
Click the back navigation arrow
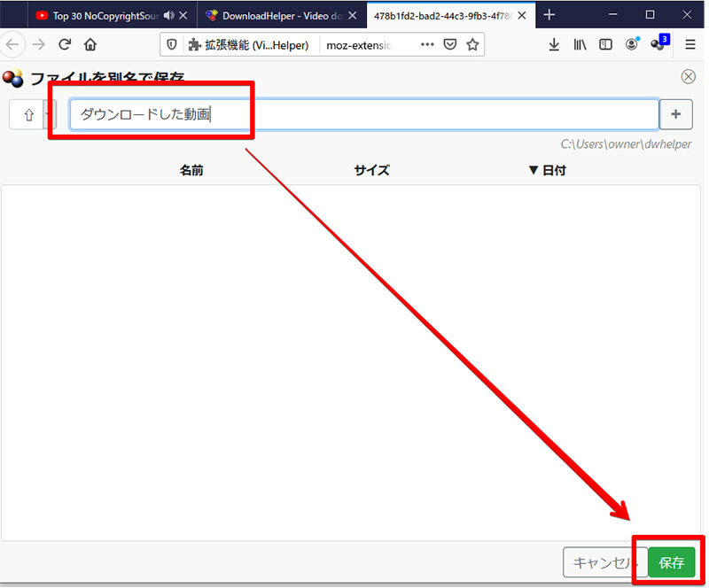pos(14,44)
